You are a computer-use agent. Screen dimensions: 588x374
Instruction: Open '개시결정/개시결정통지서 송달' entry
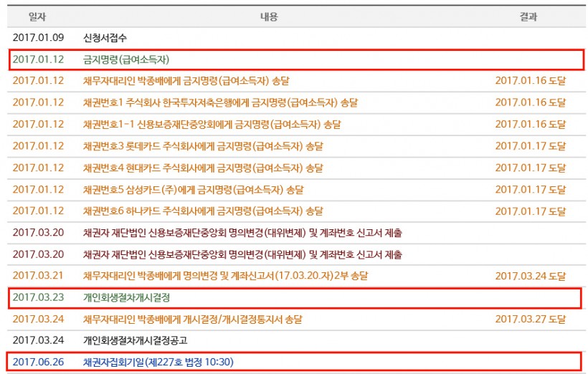192,320
